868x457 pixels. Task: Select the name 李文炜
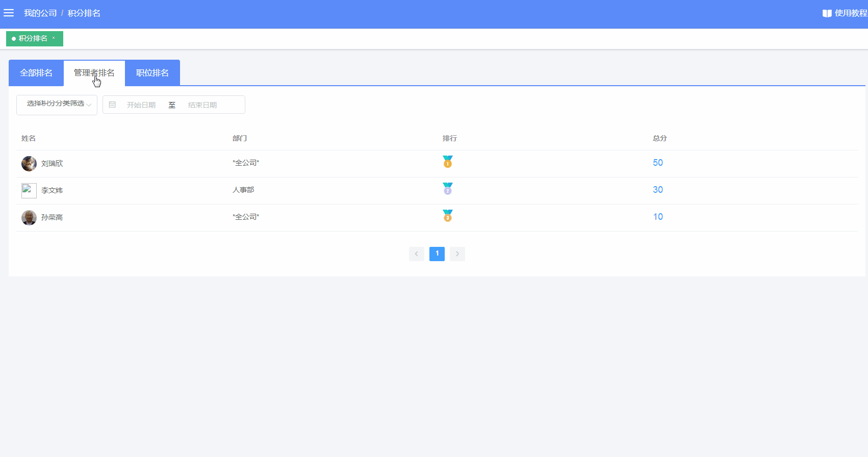coord(52,191)
